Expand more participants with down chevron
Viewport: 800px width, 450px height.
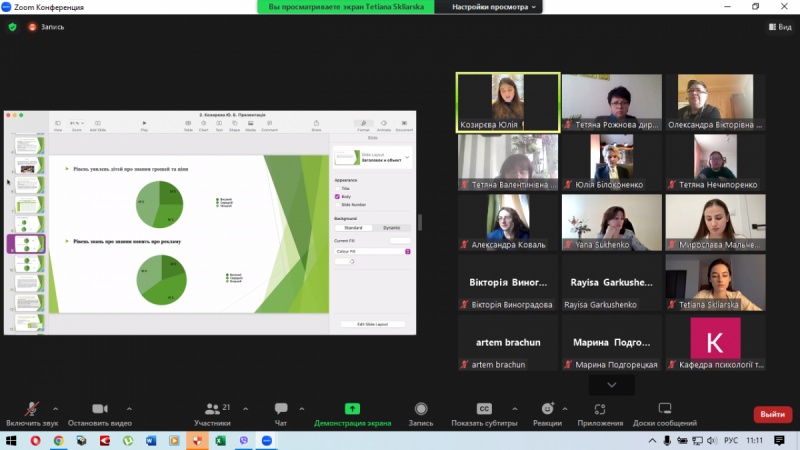(x=610, y=384)
